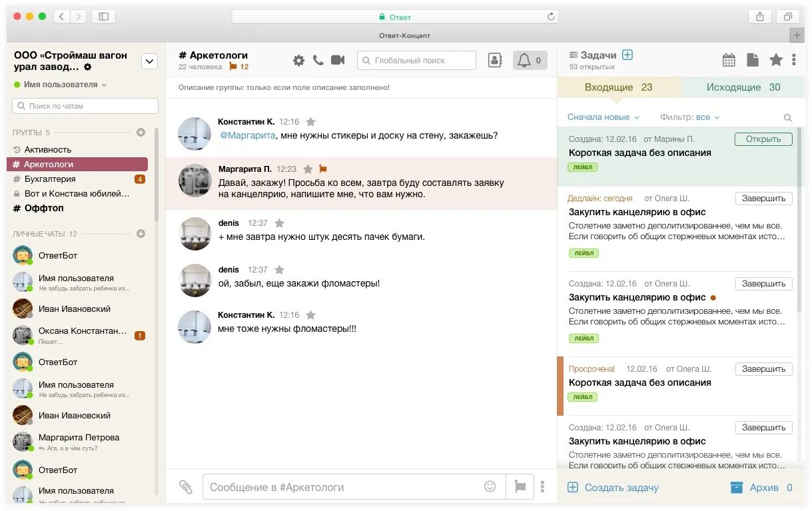The image size is (812, 511).
Task: Click лейбл tag on overdue task
Action: pos(583,397)
